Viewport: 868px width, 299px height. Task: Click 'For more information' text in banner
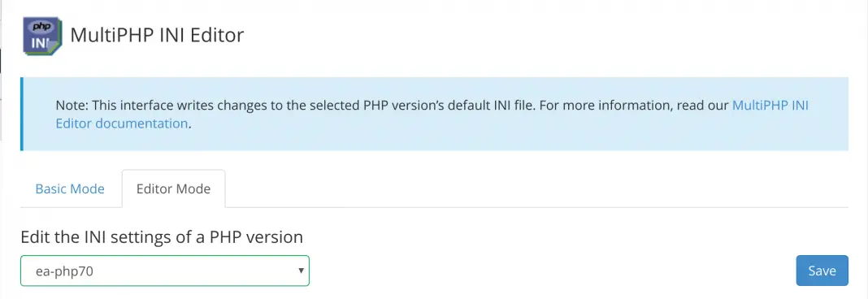click(601, 105)
